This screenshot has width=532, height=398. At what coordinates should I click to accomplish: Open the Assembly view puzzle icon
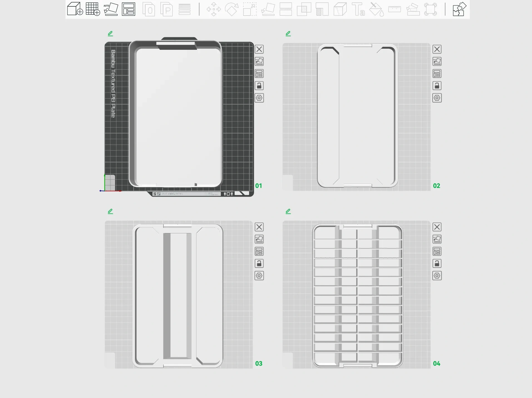(459, 9)
